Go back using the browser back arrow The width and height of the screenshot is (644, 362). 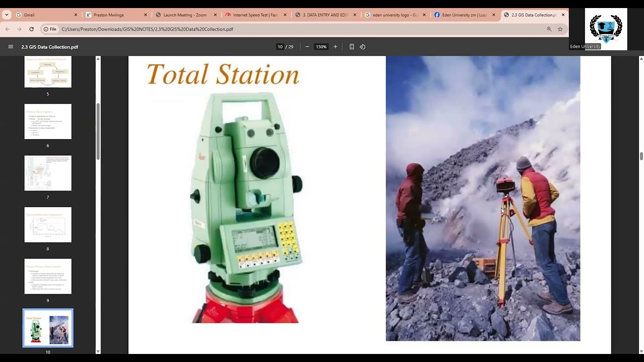pyautogui.click(x=8, y=29)
